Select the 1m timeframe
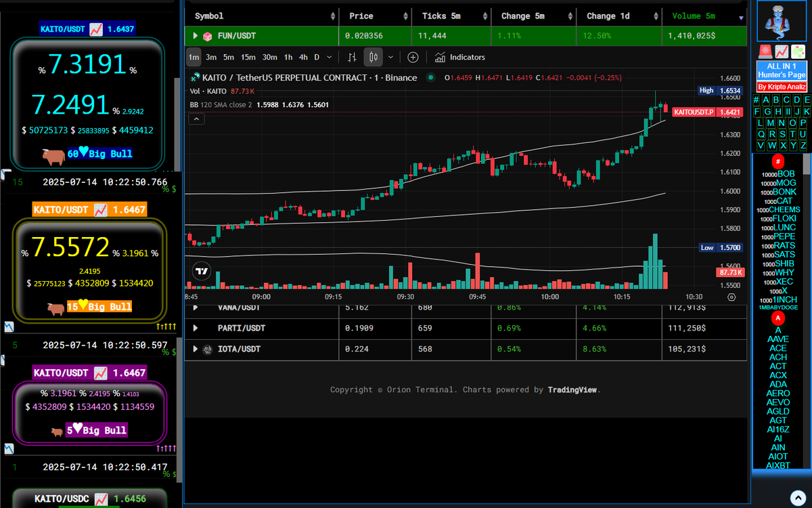This screenshot has height=508, width=812. pos(194,58)
